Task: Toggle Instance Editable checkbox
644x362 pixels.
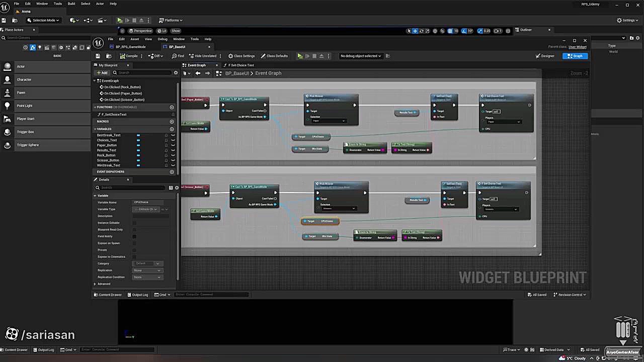Action: 134,223
